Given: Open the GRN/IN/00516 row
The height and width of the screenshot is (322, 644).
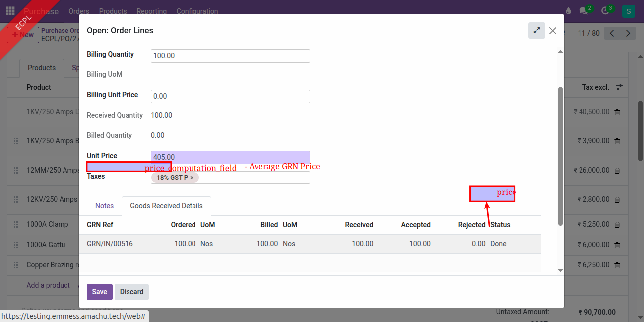Looking at the screenshot, I should pos(110,244).
